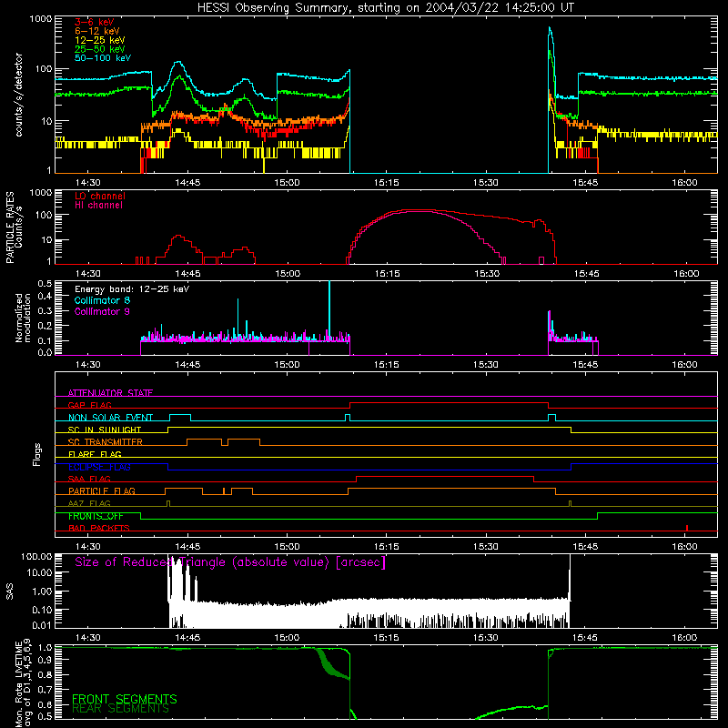
Task: Click the 1000 y-axis value on count rates panel
Action: pos(41,19)
